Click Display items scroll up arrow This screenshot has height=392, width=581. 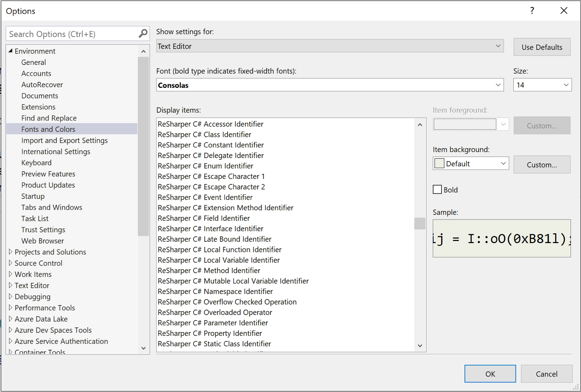tap(420, 124)
